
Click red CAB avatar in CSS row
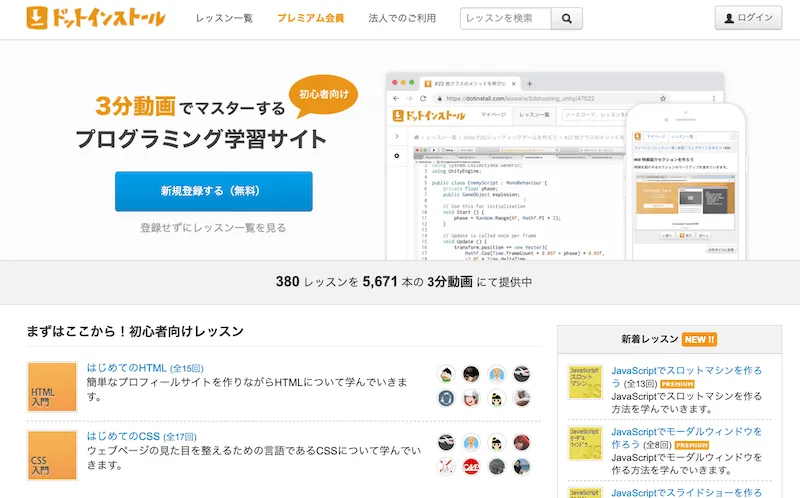[471, 466]
